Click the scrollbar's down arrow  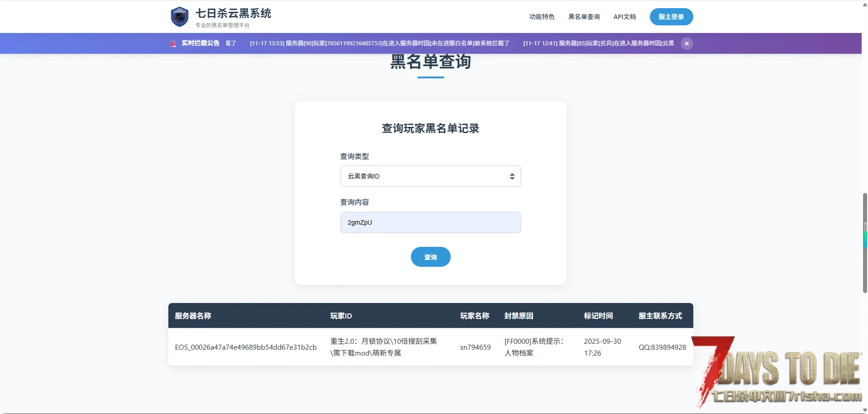click(865, 410)
